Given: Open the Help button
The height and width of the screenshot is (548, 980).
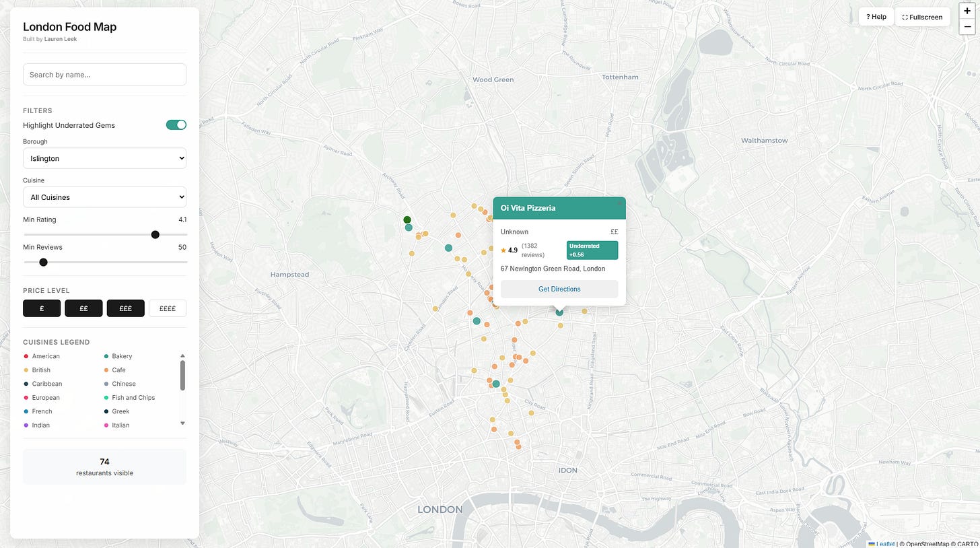Looking at the screenshot, I should [876, 17].
